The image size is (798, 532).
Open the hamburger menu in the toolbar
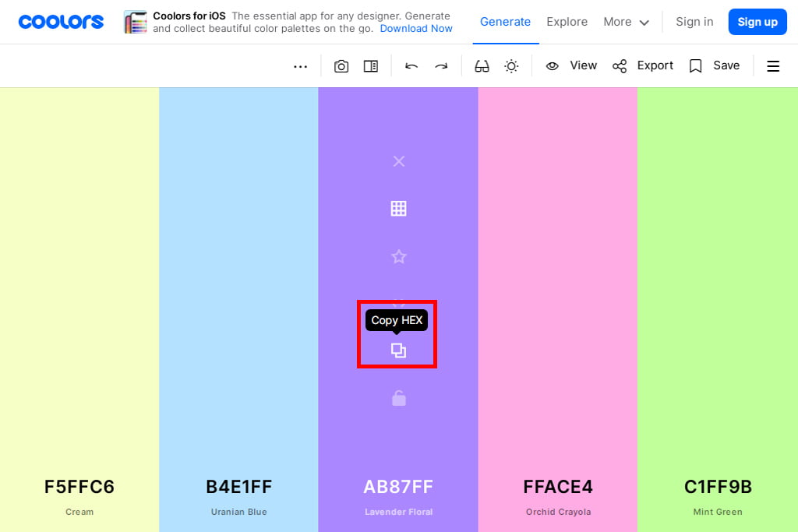click(773, 66)
